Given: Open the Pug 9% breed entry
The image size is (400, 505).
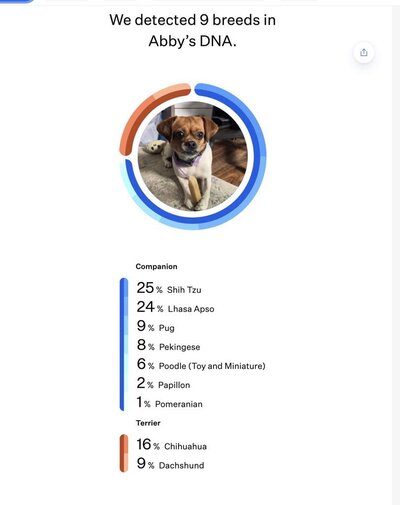Looking at the screenshot, I should pos(156,326).
